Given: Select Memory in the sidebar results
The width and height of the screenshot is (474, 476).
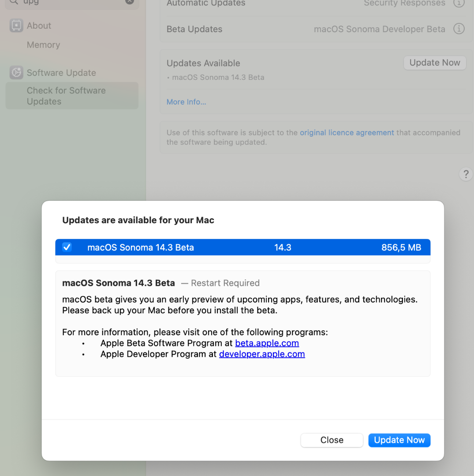Looking at the screenshot, I should click(43, 45).
